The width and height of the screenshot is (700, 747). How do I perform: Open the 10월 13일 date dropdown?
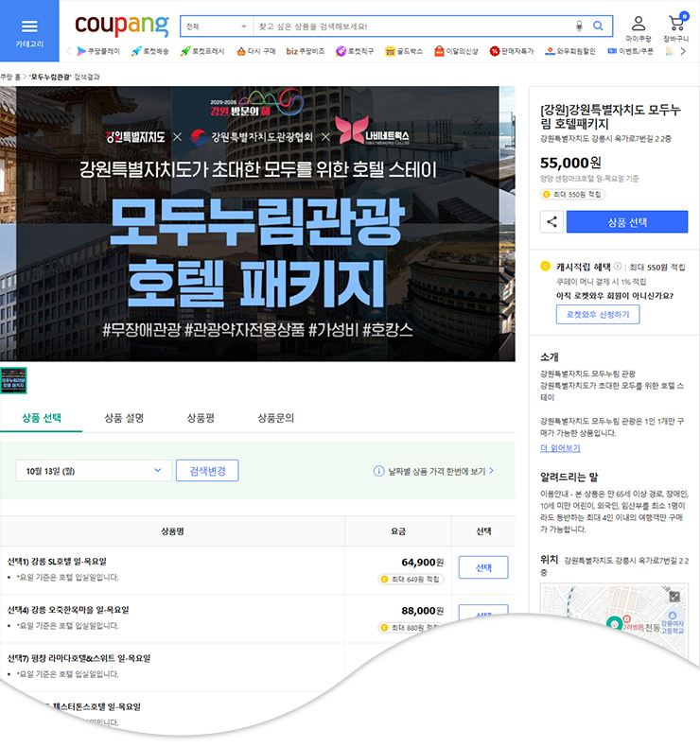(x=95, y=470)
